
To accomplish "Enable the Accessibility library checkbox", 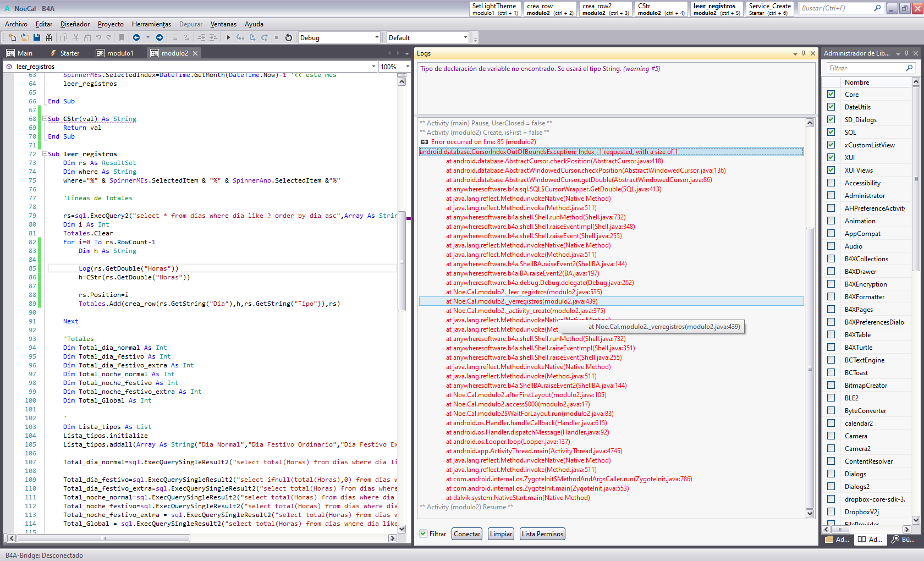I will (831, 183).
